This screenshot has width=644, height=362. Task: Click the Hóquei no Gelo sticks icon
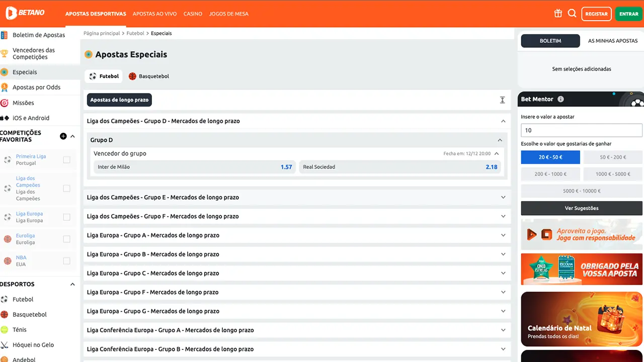coord(4,345)
